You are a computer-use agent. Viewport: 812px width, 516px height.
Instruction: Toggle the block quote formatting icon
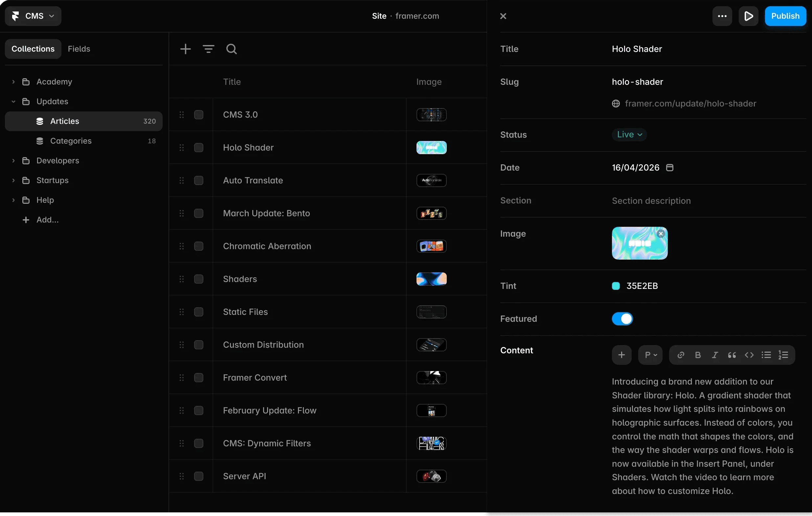click(732, 355)
